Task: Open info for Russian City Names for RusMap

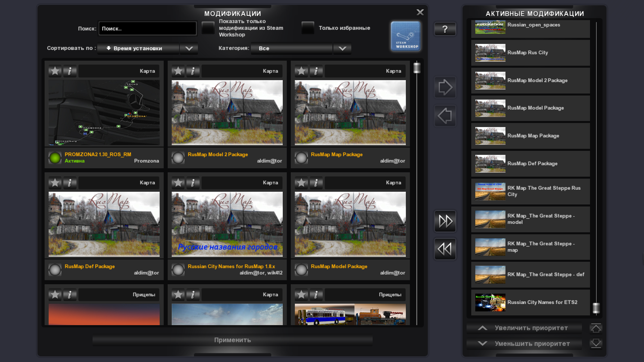Action: pos(193,183)
